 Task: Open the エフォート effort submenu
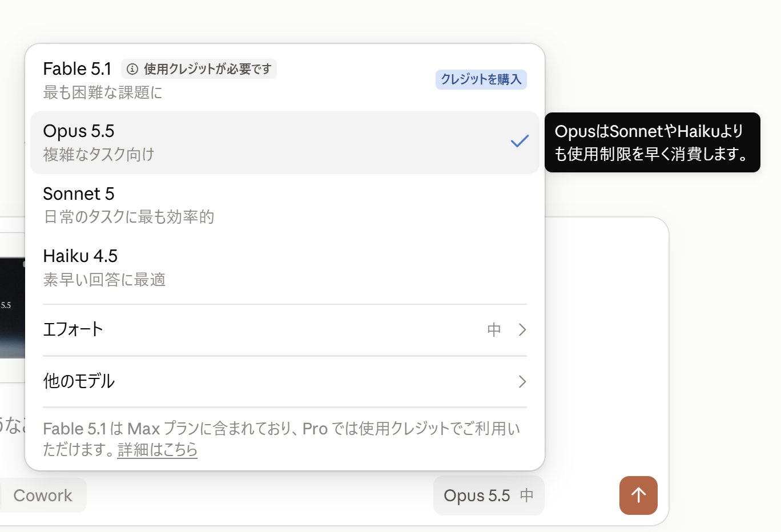(285, 330)
